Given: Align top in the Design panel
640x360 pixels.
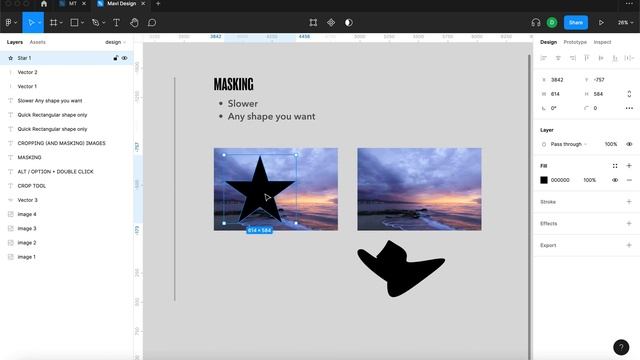Looking at the screenshot, I should pos(587,58).
